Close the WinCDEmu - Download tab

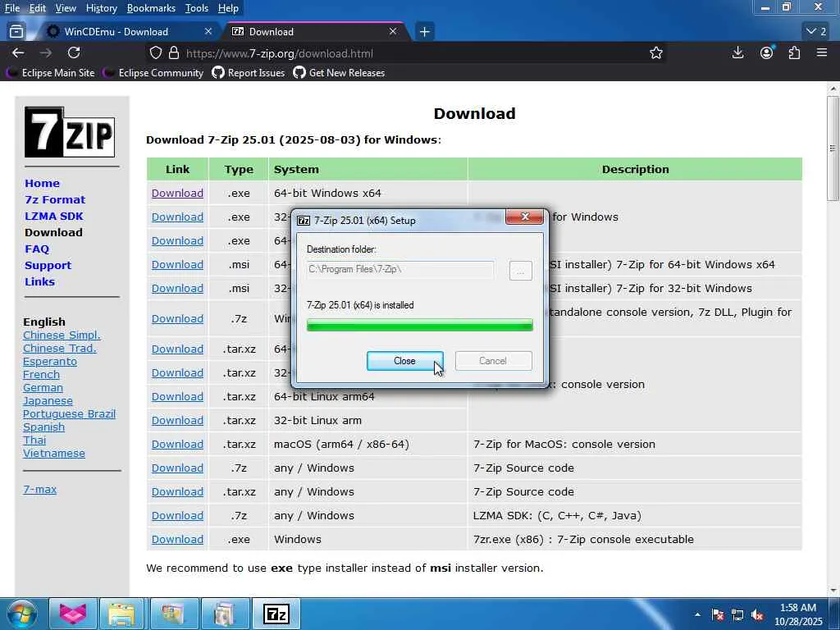[x=208, y=32]
